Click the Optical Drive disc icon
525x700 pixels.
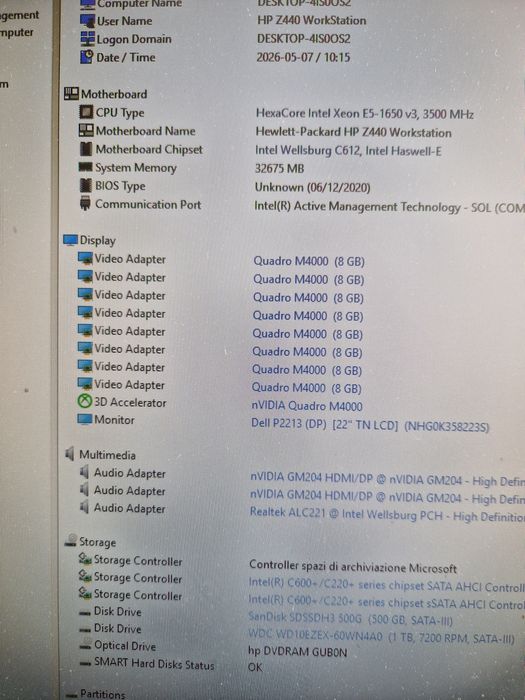(86, 646)
